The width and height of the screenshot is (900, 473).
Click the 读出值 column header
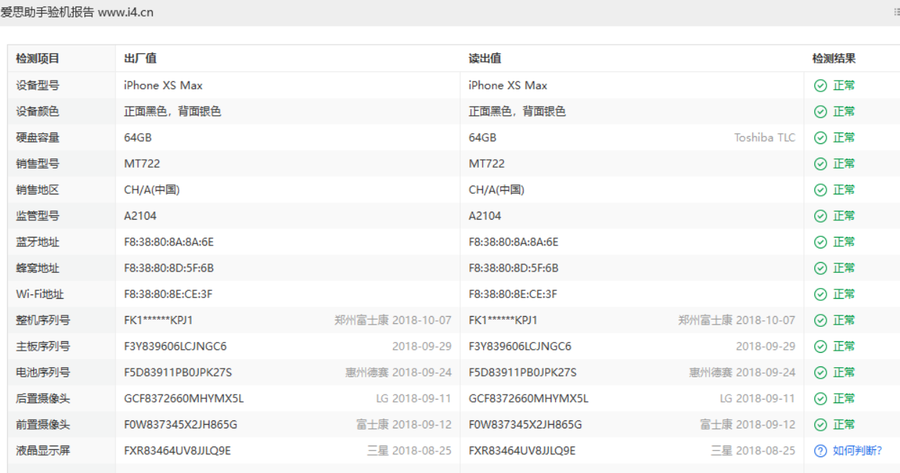[x=484, y=59]
